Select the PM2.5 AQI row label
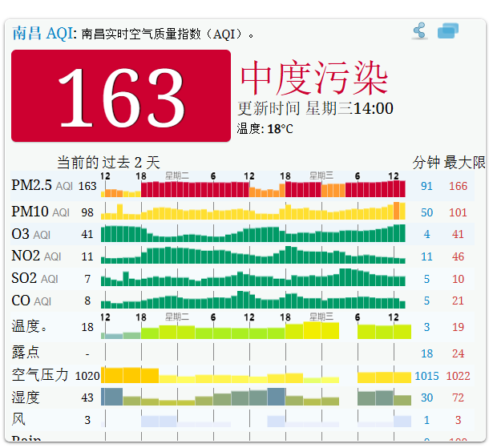This screenshot has height=448, width=489. (x=42, y=185)
